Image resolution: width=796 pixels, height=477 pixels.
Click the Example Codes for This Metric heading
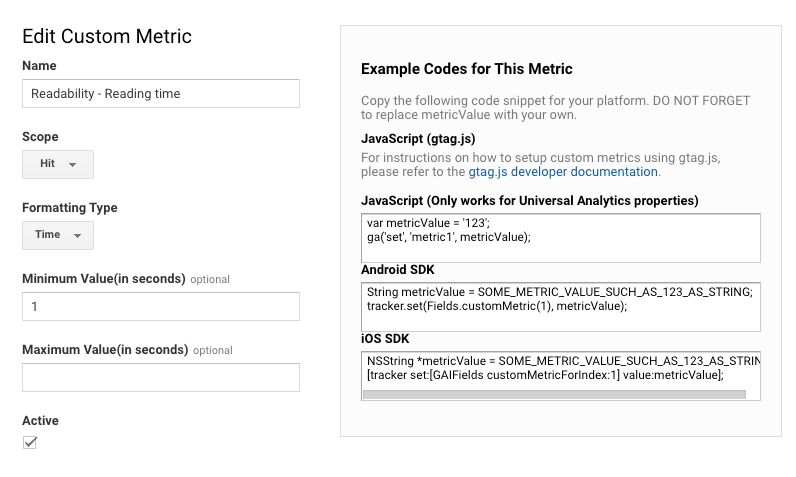[467, 69]
